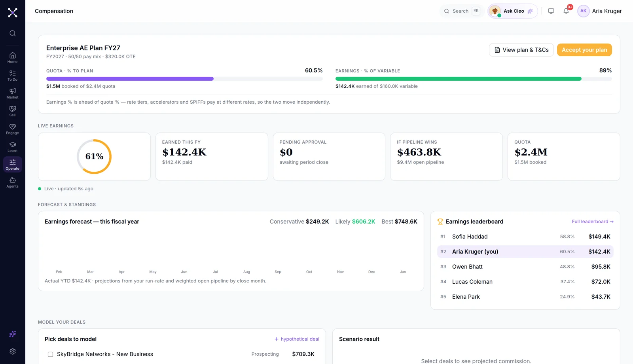Image resolution: width=633 pixels, height=364 pixels.
Task: Select Aria Kruger (you) leaderboard row
Action: click(525, 252)
